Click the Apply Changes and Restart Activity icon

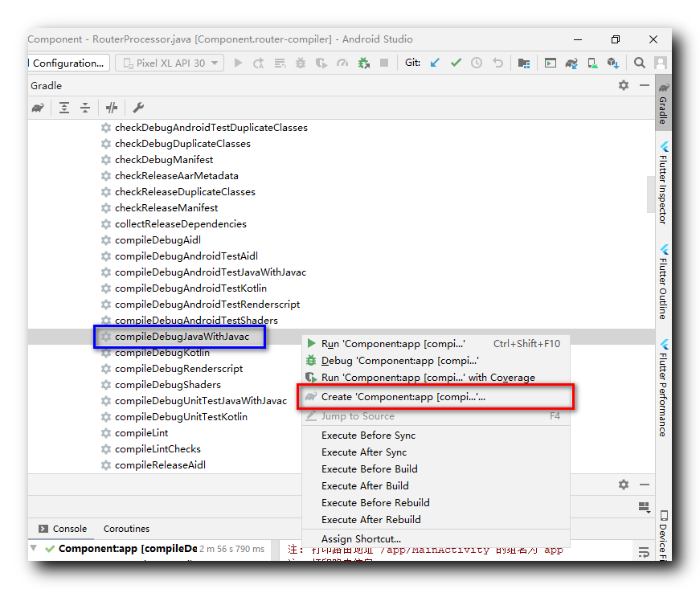259,63
